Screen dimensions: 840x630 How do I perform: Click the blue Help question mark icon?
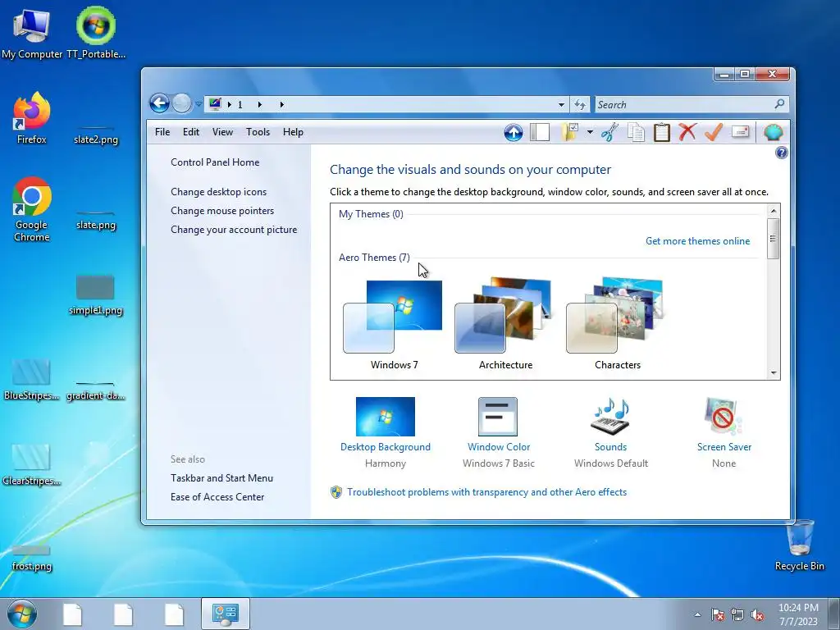(x=781, y=153)
